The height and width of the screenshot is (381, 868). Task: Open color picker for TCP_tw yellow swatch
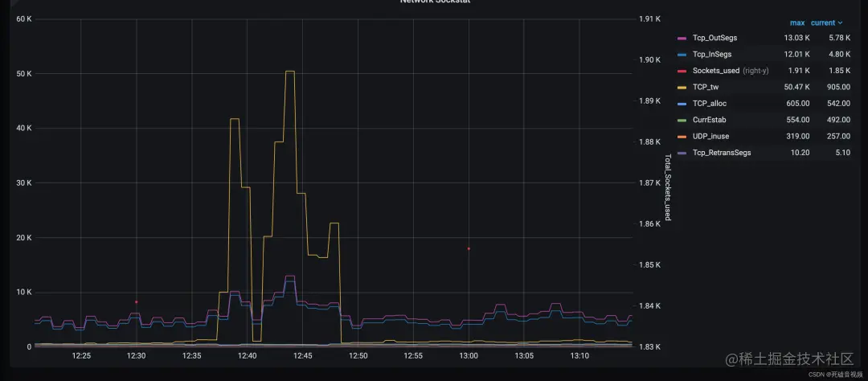[x=682, y=87]
